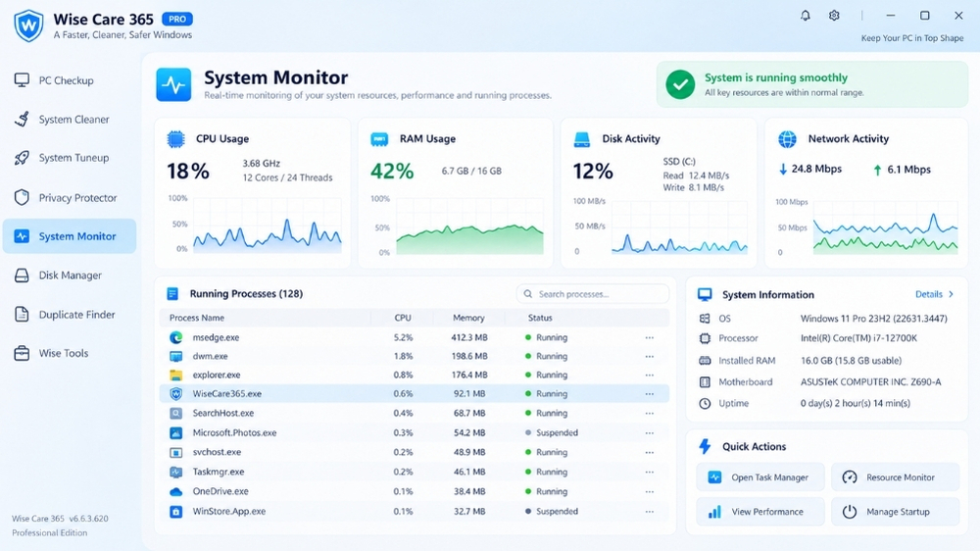Viewport: 980px width, 551px height.
Task: Open more options for dwm.exe
Action: [x=650, y=357]
